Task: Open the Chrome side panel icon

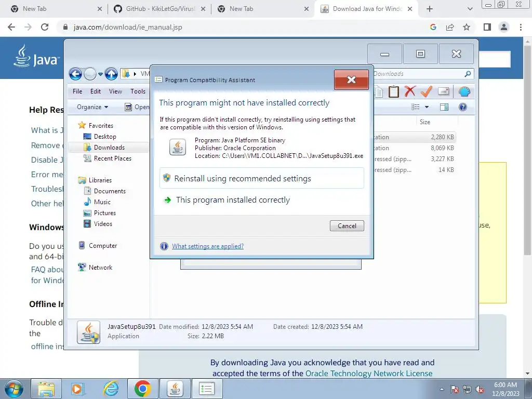Action: click(487, 27)
